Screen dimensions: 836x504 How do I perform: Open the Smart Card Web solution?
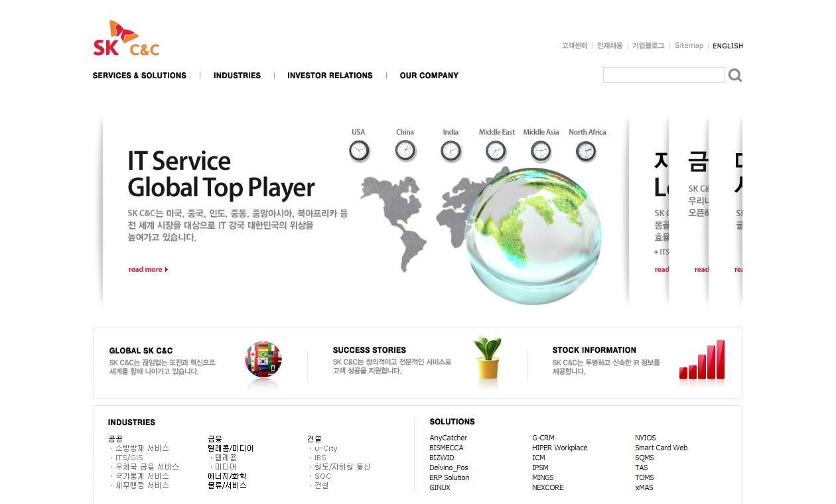click(661, 448)
